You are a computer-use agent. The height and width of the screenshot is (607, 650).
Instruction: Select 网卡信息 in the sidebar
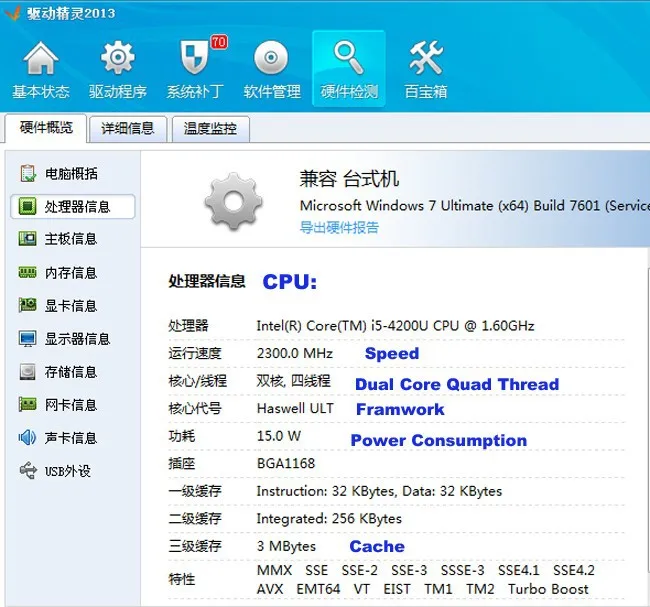(x=73, y=405)
